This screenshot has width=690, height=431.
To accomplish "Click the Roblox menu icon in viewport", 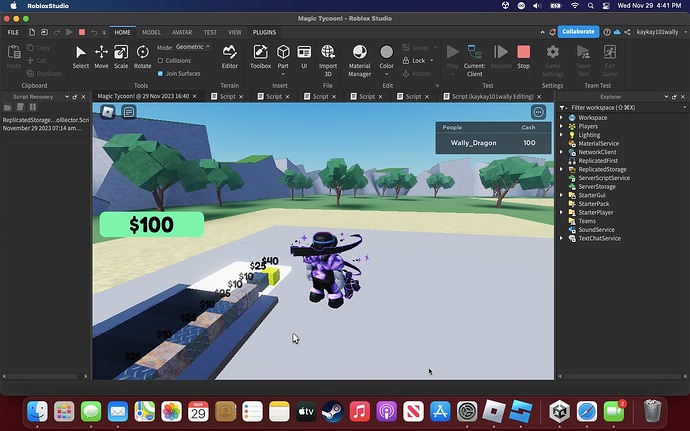I will pyautogui.click(x=108, y=112).
